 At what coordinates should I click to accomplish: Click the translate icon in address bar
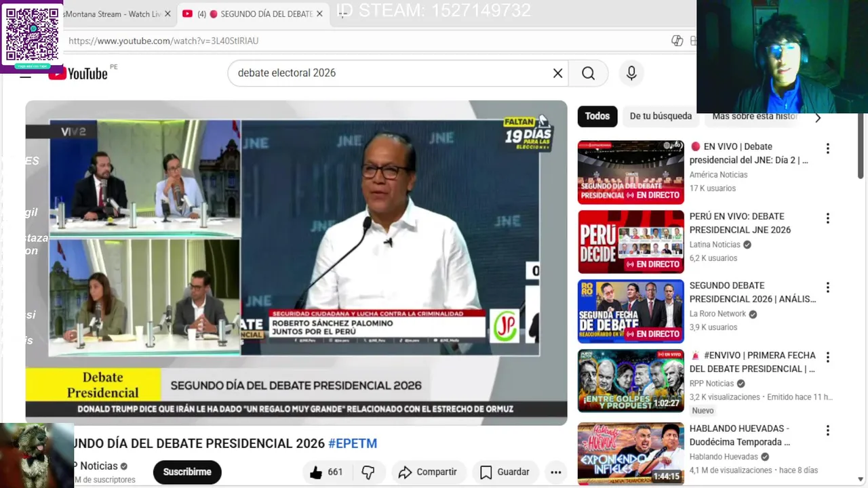tap(677, 41)
